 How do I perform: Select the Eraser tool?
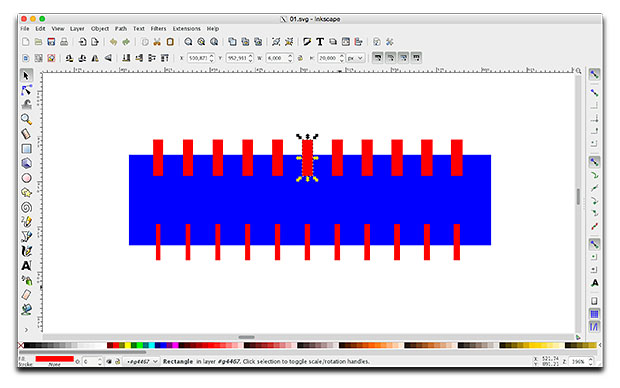(26, 295)
